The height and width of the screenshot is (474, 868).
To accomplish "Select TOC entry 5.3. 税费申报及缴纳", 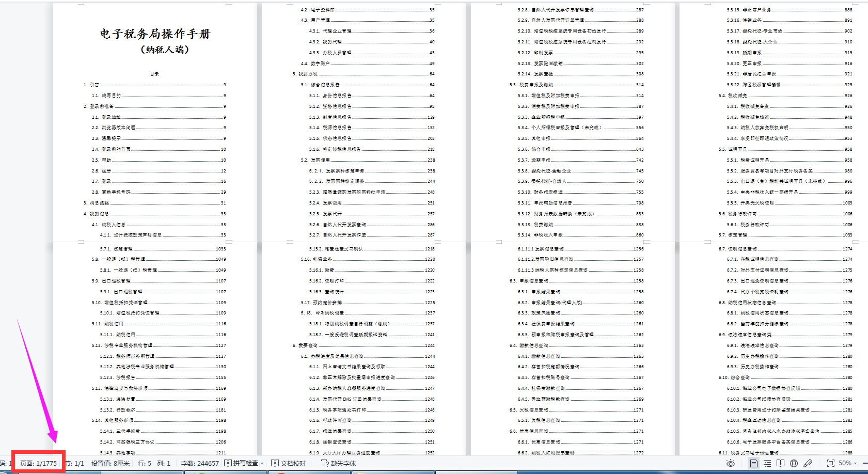I will pos(576,85).
